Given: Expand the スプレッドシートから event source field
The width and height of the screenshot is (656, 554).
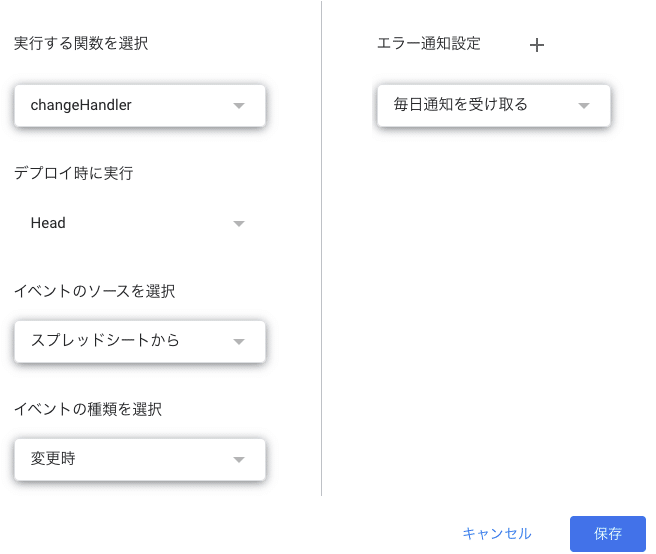Looking at the screenshot, I should [125, 341].
